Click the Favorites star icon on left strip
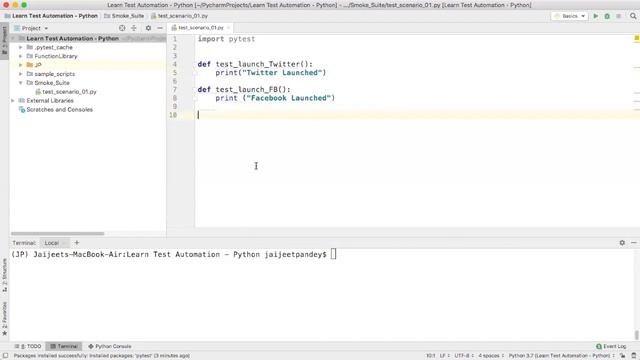Viewport: 640px width, 360px height. [4, 333]
